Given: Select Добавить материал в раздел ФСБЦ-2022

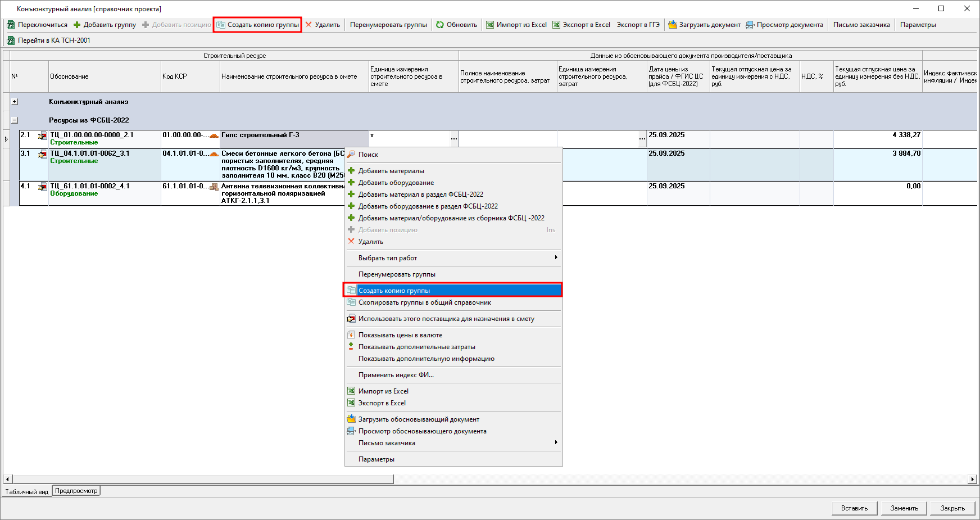Looking at the screenshot, I should 453,194.
